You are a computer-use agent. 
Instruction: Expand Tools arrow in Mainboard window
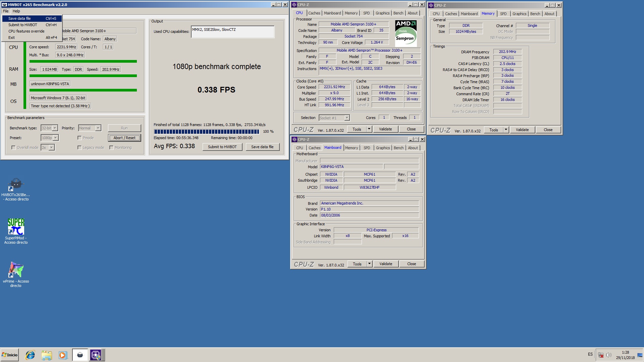pyautogui.click(x=369, y=264)
